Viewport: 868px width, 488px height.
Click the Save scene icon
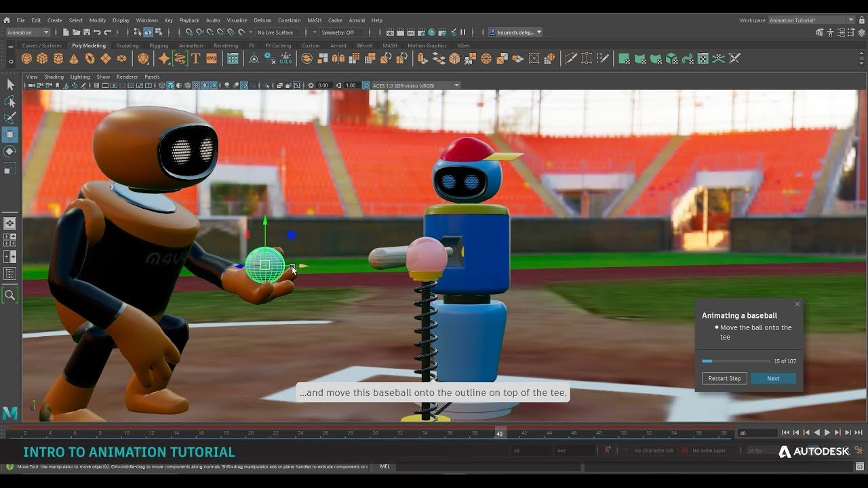(x=86, y=33)
